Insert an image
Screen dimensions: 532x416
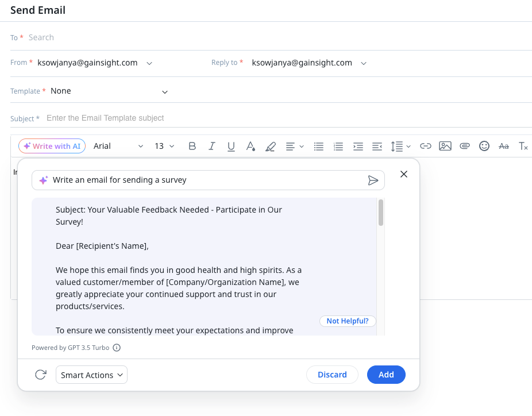point(445,146)
